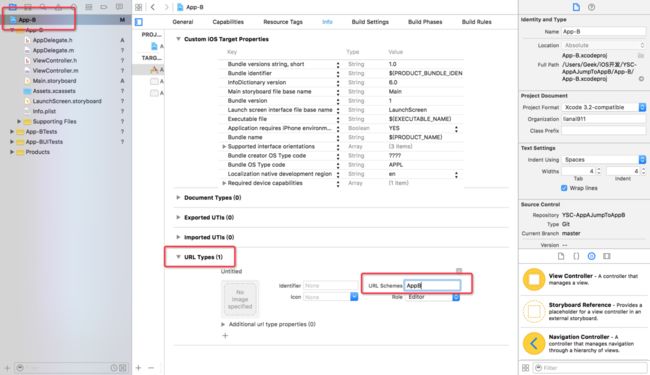Viewport: 650px width, 375px height.
Task: Select the View Controller object icon
Action: pyautogui.click(x=534, y=279)
